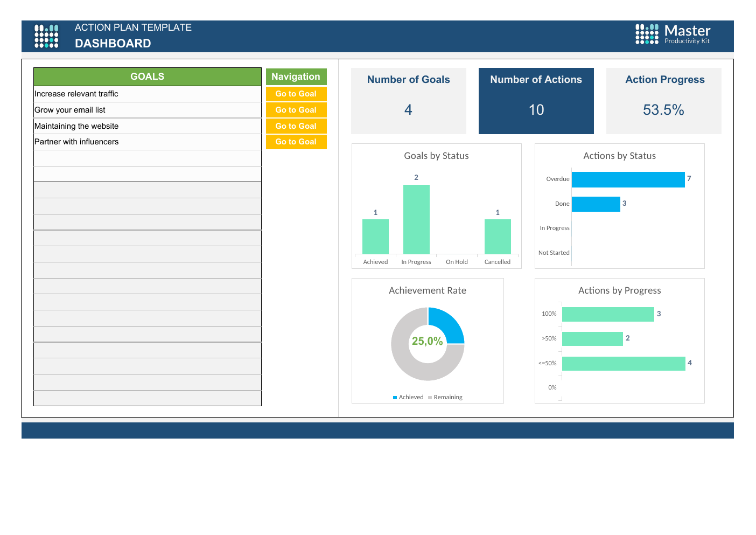
Task: Go to Goal for Grow your email list
Action: tap(296, 110)
